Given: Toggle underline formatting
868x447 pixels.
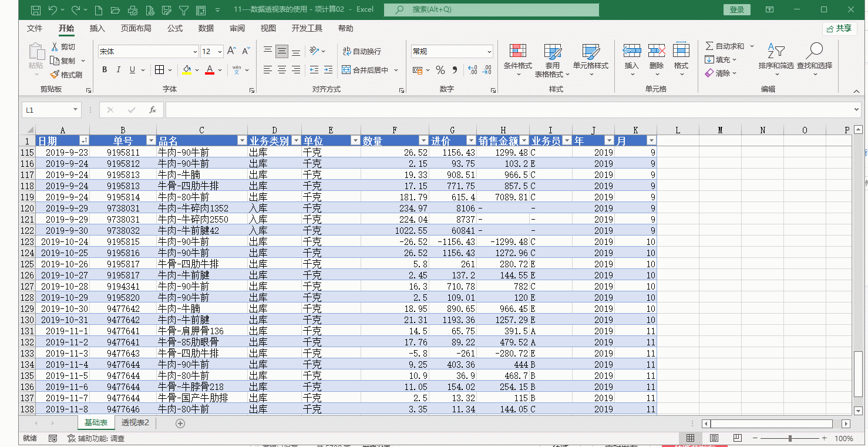Looking at the screenshot, I should click(x=132, y=70).
